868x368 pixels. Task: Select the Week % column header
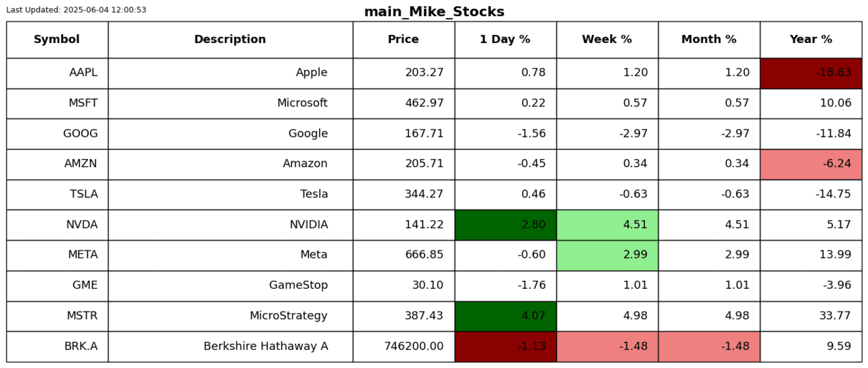point(607,40)
